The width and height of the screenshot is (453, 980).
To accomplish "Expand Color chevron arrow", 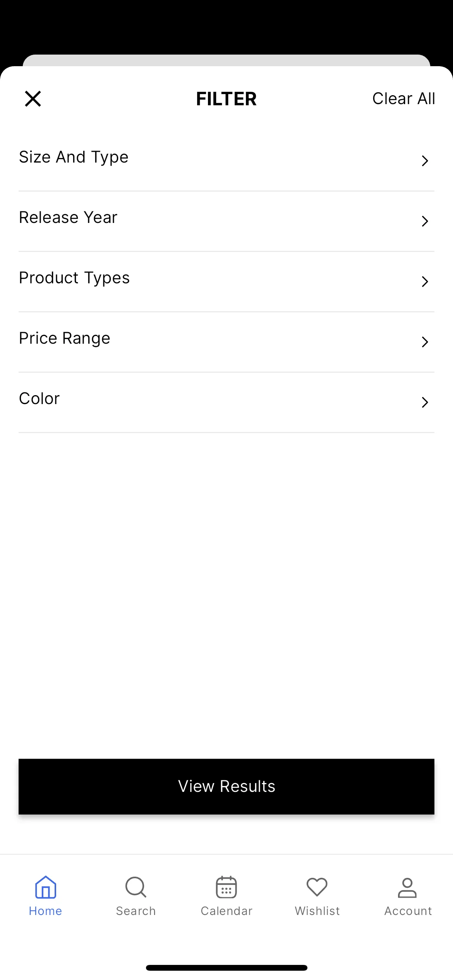I will click(x=425, y=402).
